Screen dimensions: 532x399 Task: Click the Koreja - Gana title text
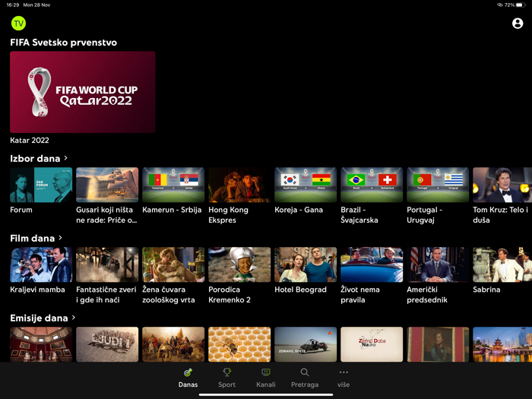pos(299,210)
